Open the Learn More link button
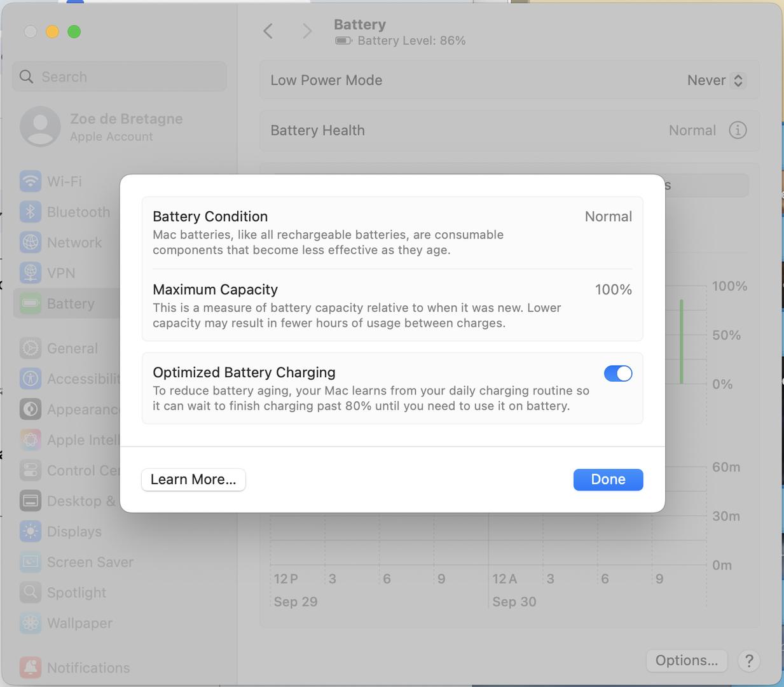 tap(193, 480)
